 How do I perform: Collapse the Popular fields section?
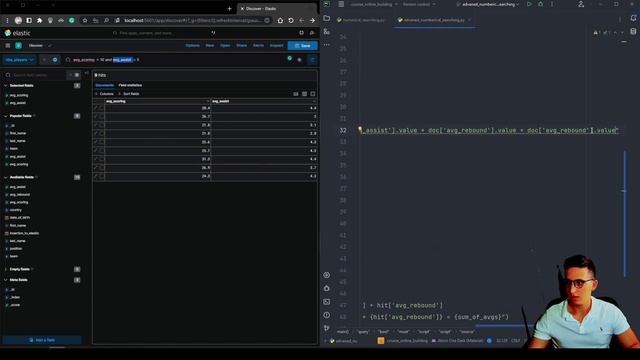point(6,116)
